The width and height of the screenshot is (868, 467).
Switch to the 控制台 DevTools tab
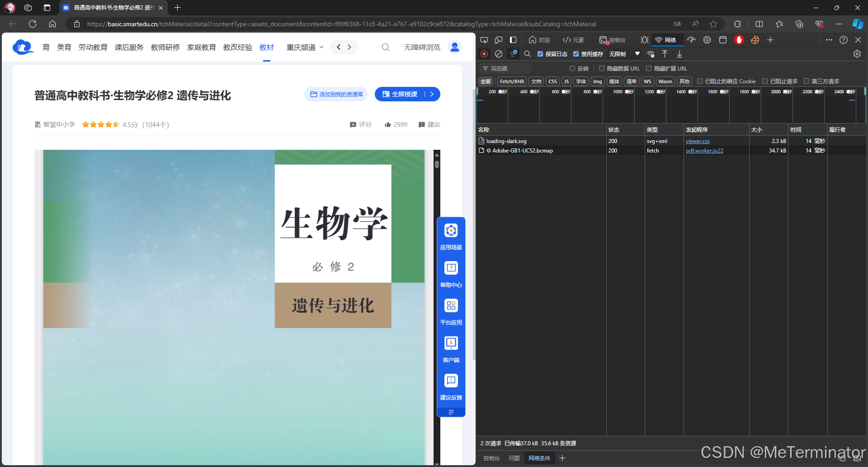tap(613, 40)
